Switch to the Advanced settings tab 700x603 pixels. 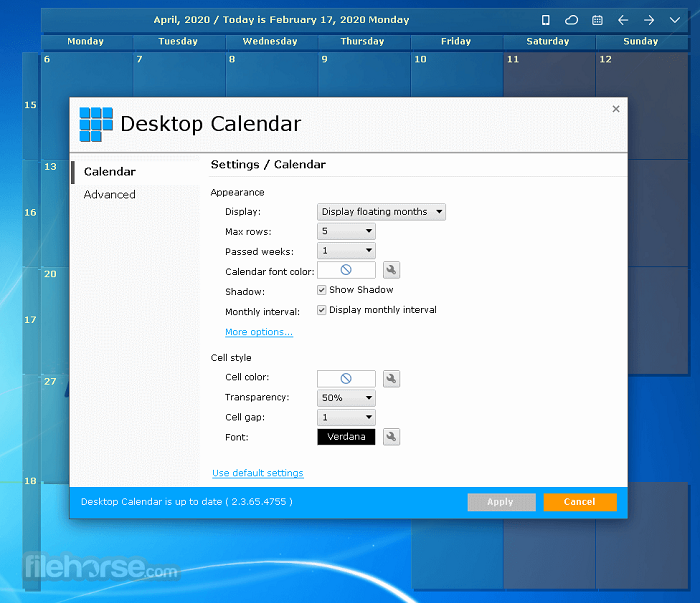tap(110, 195)
